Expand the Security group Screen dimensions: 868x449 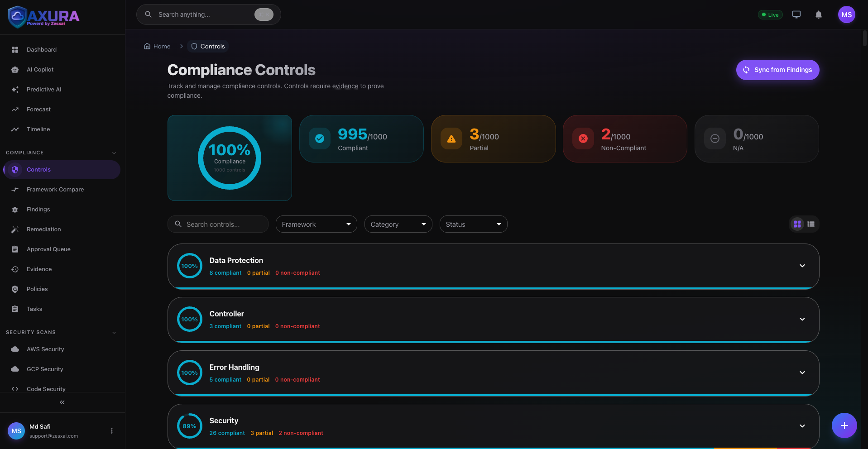802,426
